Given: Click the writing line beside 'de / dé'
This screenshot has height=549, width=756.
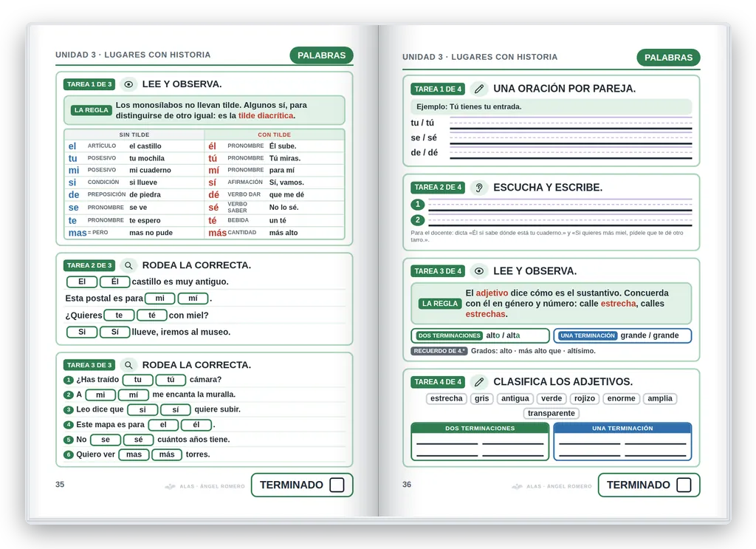Looking at the screenshot, I should pyautogui.click(x=571, y=154).
